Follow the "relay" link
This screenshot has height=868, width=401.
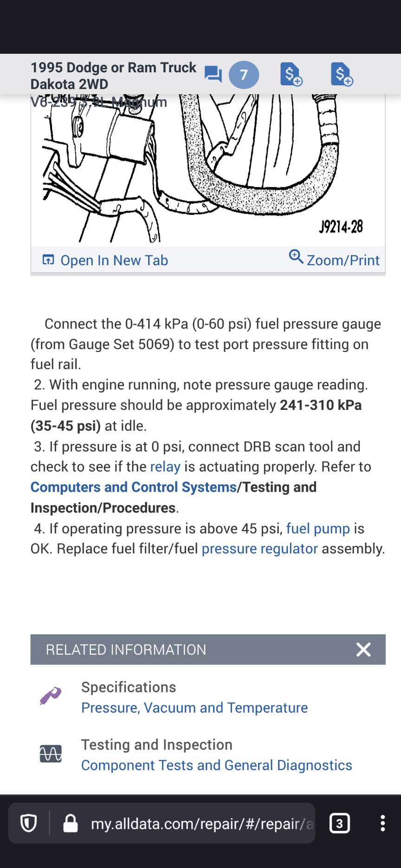coord(165,467)
